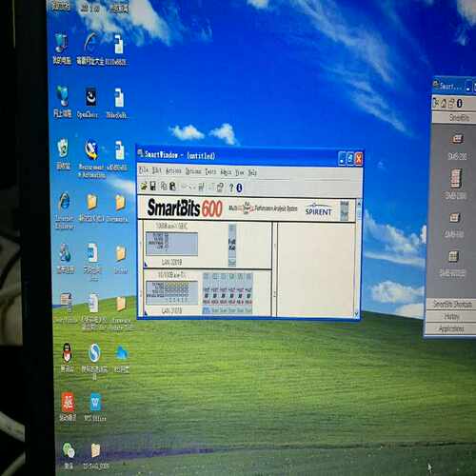Click the blue round icon in side panel toolbar
476x476 pixels.
(459, 103)
